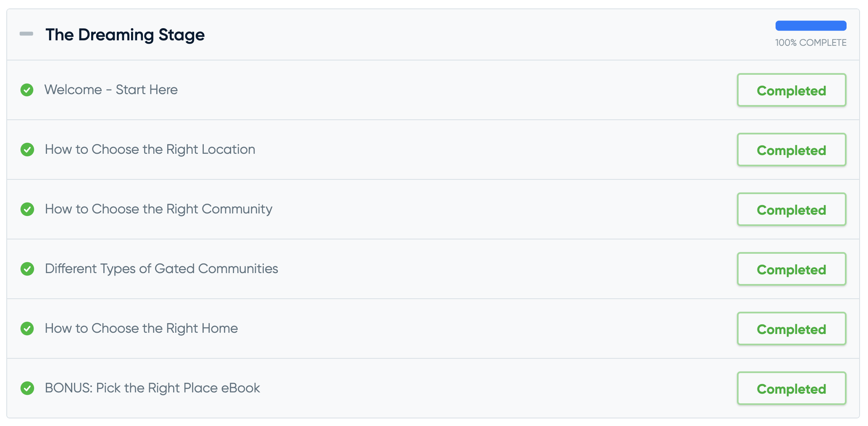Click the checkmark icon for Right Community lesson
The width and height of the screenshot is (868, 426).
coord(27,209)
